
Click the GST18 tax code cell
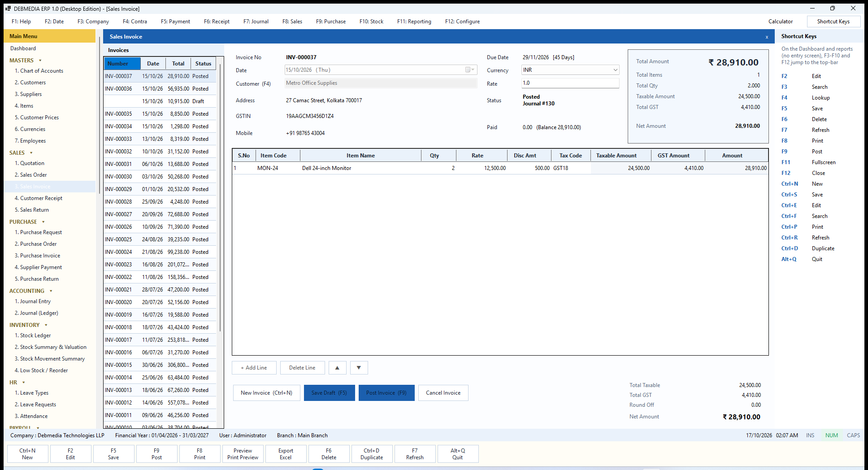pyautogui.click(x=571, y=168)
